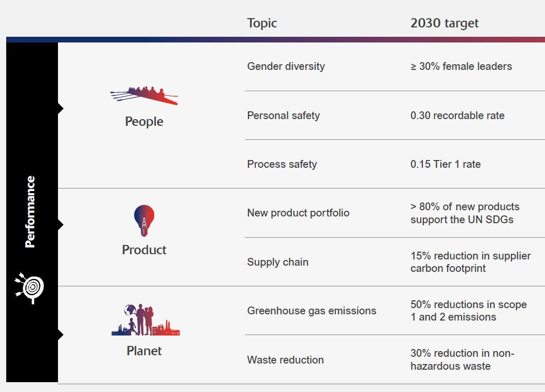This screenshot has height=392, width=545.
Task: Click the Topic column header
Action: (x=262, y=23)
